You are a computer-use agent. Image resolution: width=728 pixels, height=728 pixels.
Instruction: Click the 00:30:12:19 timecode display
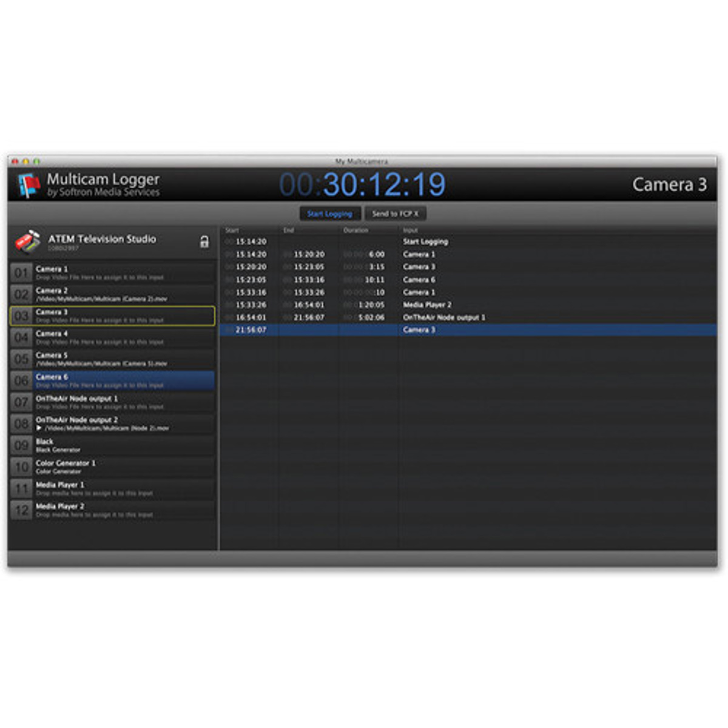tap(362, 184)
